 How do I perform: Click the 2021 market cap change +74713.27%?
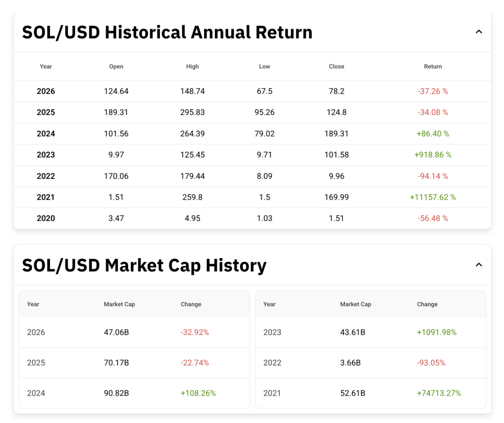438,393
